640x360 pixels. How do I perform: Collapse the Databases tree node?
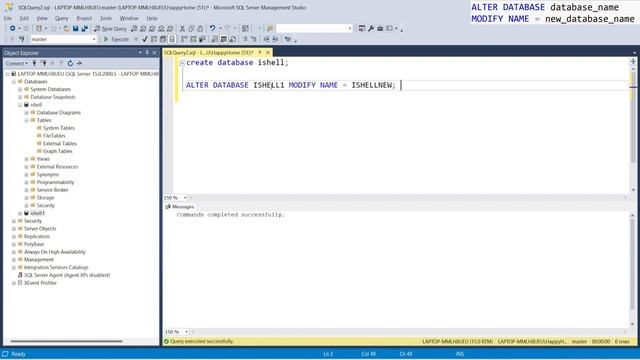(14, 82)
